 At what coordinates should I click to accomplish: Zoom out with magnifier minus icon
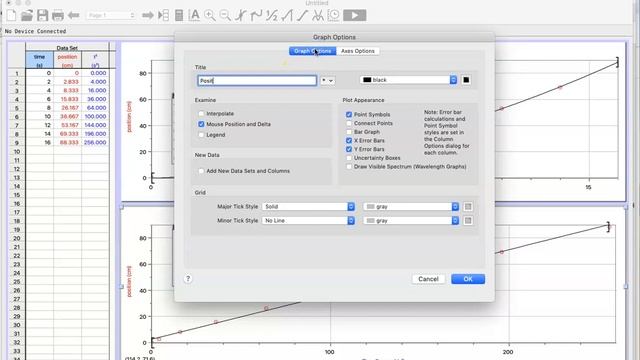point(225,16)
